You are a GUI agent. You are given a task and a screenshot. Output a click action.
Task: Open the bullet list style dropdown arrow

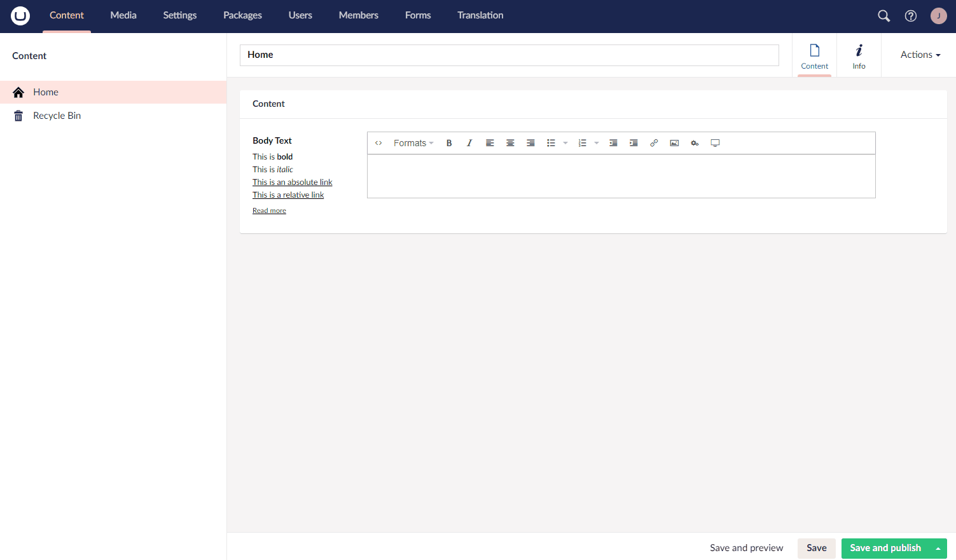click(565, 143)
